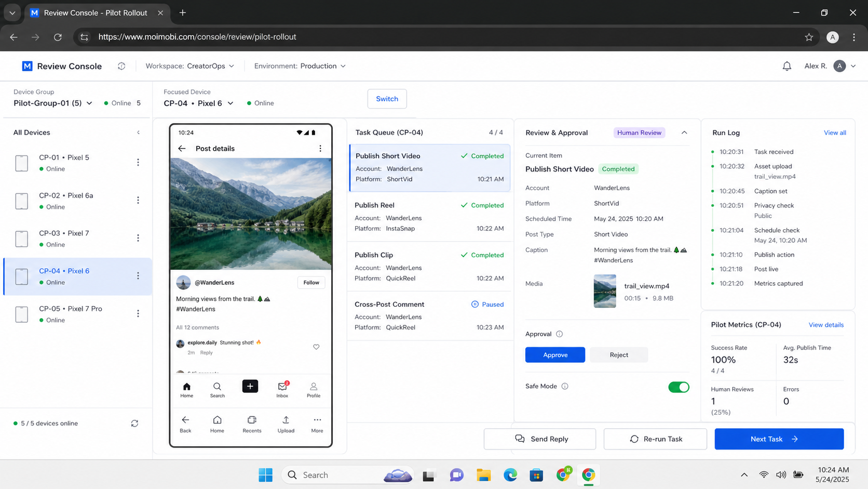868x489 pixels.
Task: Click the device Upload control
Action: pyautogui.click(x=286, y=424)
